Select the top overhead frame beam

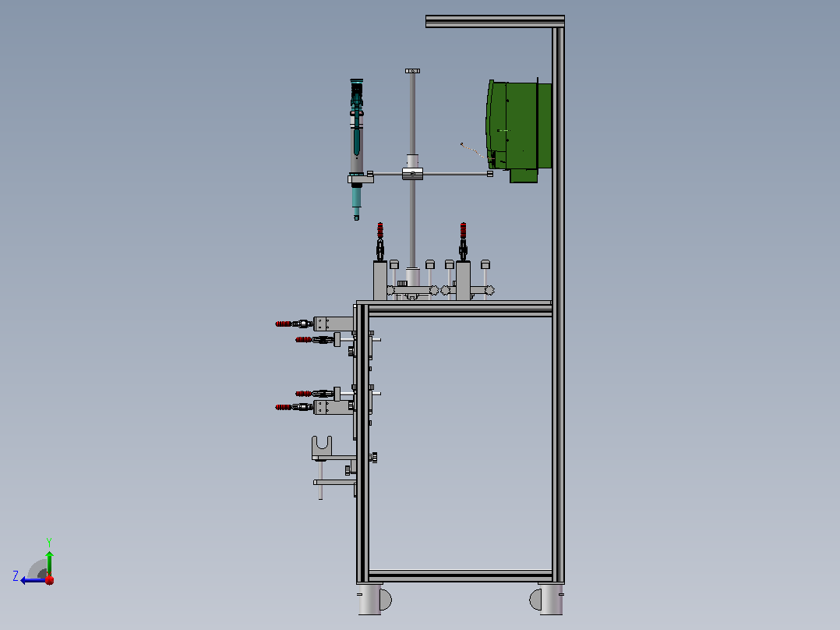495,22
